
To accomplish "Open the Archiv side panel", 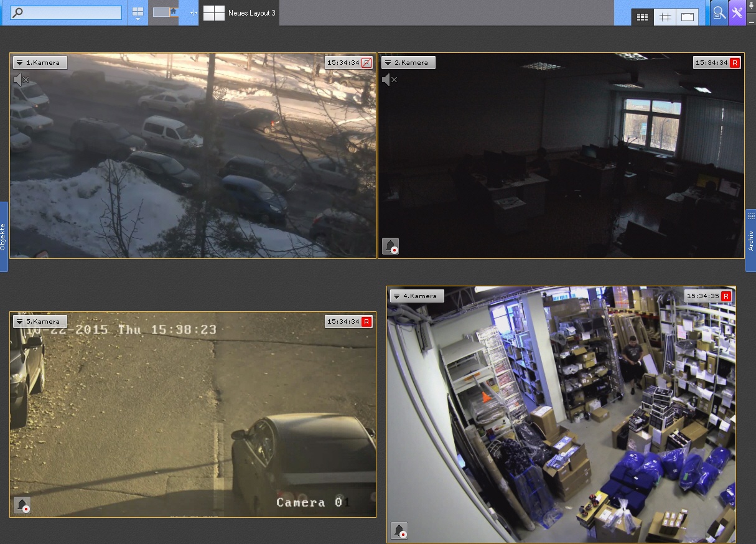I will pyautogui.click(x=750, y=240).
